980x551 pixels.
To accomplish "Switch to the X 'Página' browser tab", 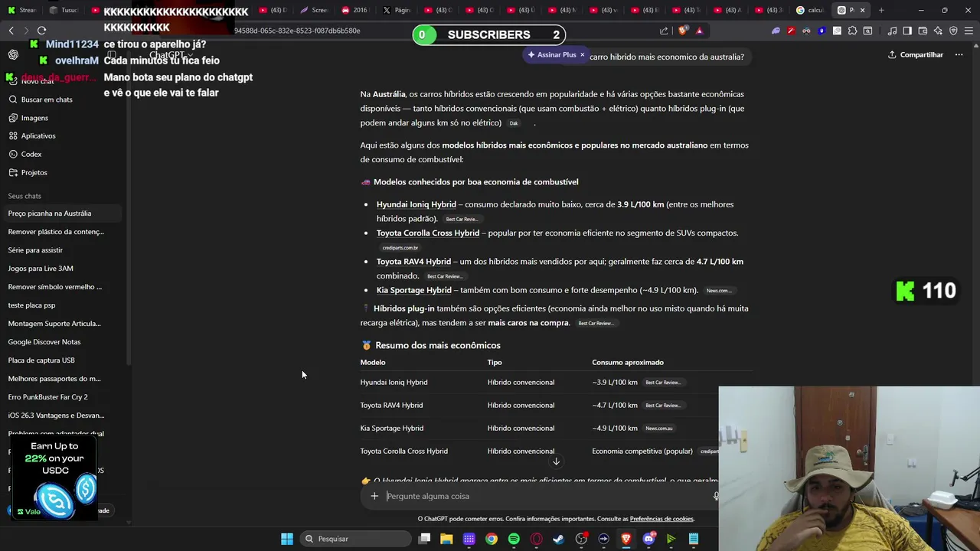I will click(397, 10).
